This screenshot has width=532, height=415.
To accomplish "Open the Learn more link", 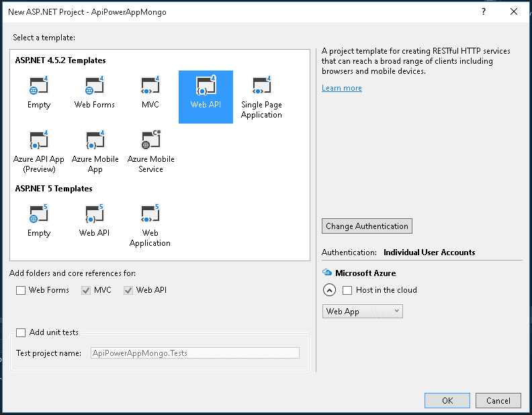I will tap(342, 88).
